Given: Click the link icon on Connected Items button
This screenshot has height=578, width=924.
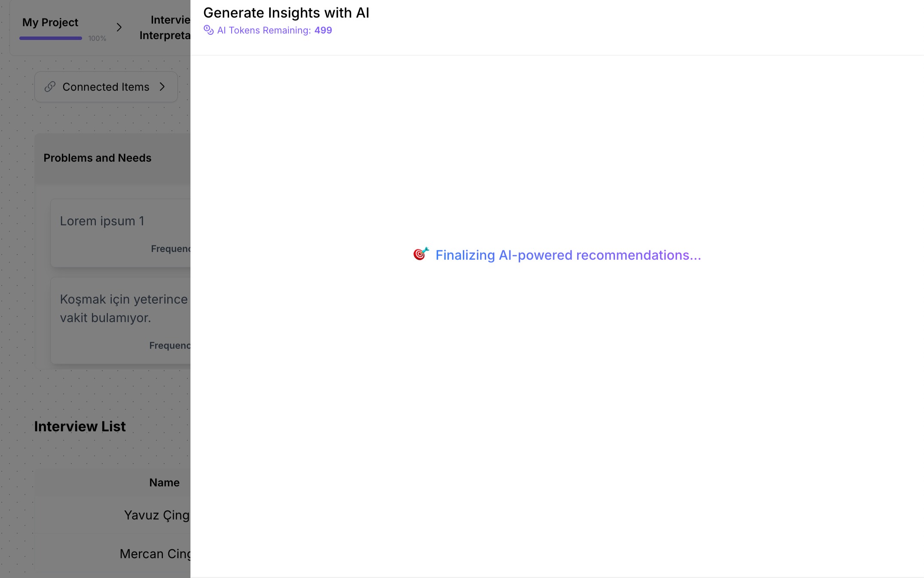Looking at the screenshot, I should tap(51, 87).
